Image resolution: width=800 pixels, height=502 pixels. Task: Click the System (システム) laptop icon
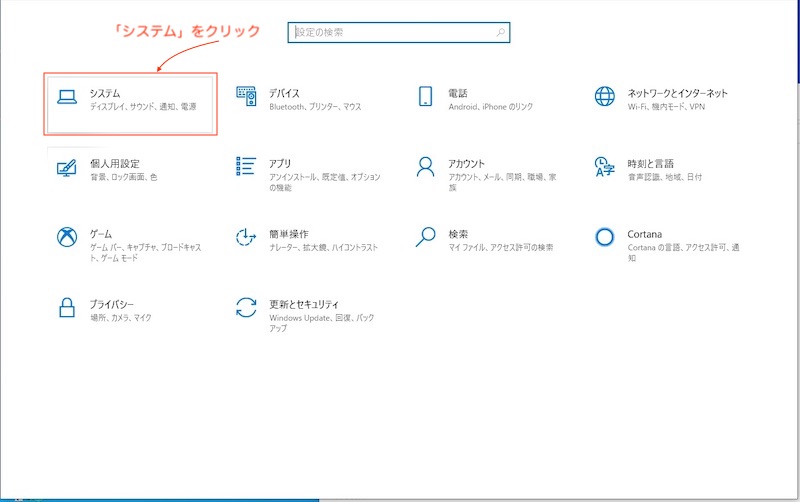click(67, 97)
